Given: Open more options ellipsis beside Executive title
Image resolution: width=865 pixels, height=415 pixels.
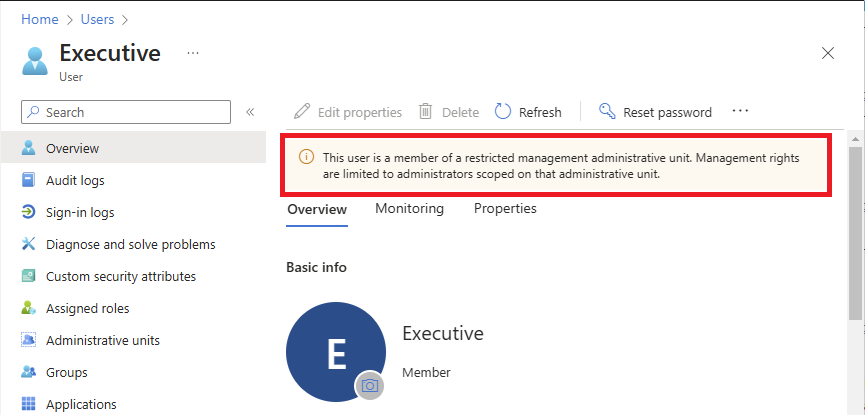Looking at the screenshot, I should pyautogui.click(x=193, y=53).
